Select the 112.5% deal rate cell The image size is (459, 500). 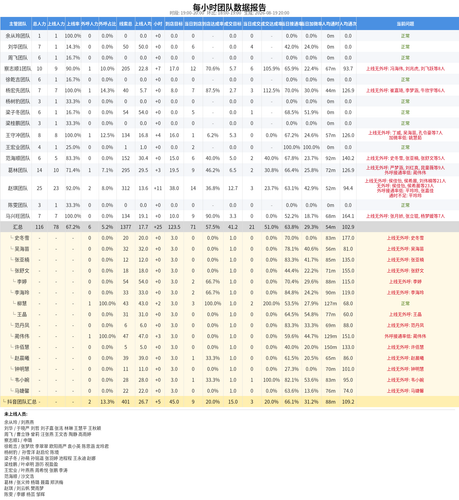point(271,90)
